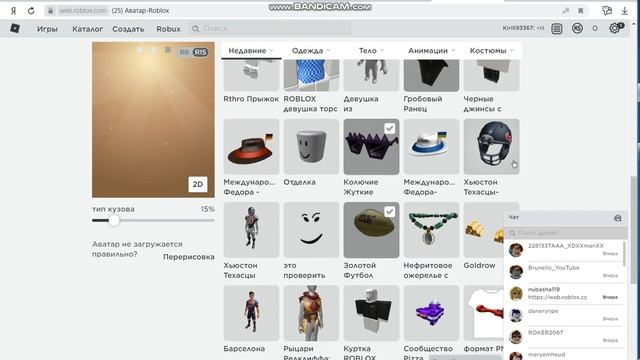Select the smiling face 'это проверить' item
The width and height of the screenshot is (640, 360).
tap(311, 230)
